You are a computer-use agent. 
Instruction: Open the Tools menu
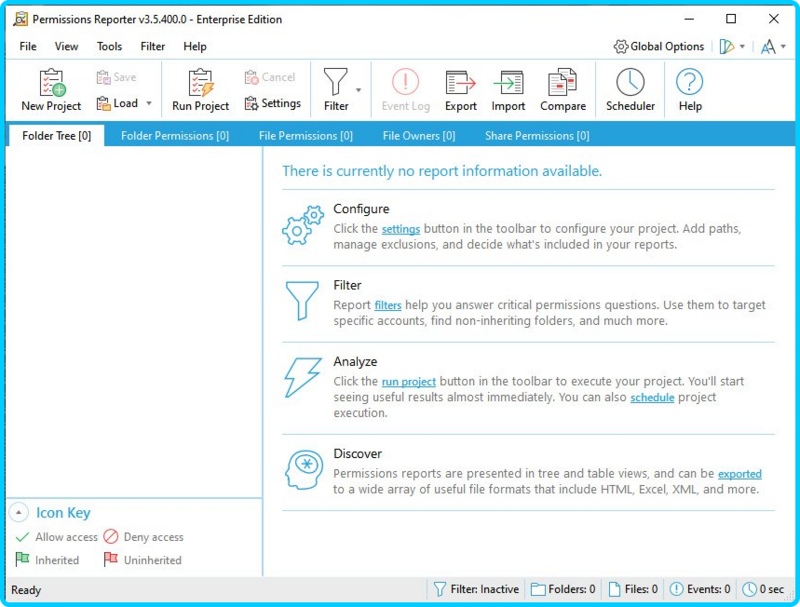click(x=109, y=46)
